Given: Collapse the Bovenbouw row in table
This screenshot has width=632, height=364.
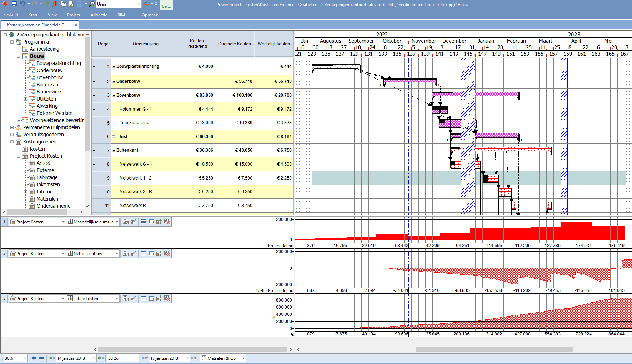Looking at the screenshot, I should 114,95.
